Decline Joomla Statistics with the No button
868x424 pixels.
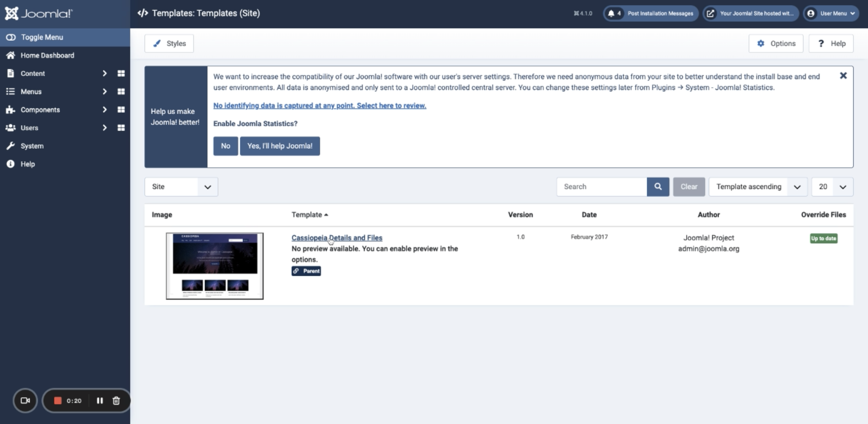[x=225, y=146]
